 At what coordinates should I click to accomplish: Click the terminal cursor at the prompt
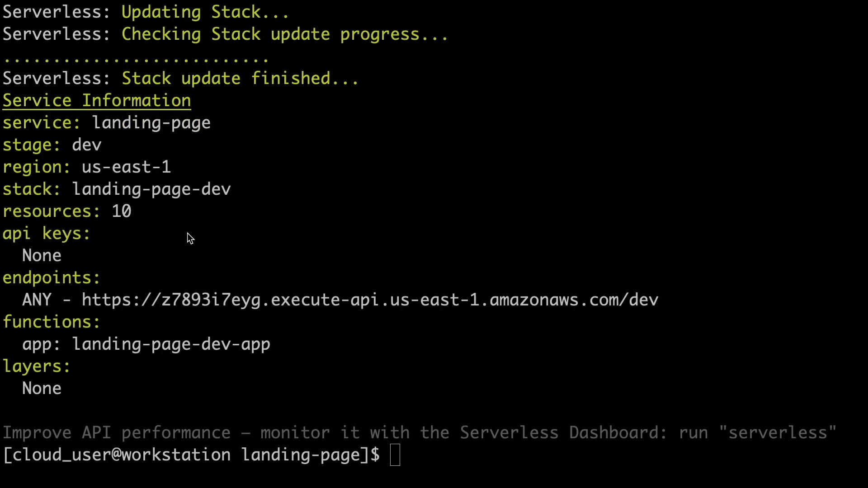[x=395, y=455]
